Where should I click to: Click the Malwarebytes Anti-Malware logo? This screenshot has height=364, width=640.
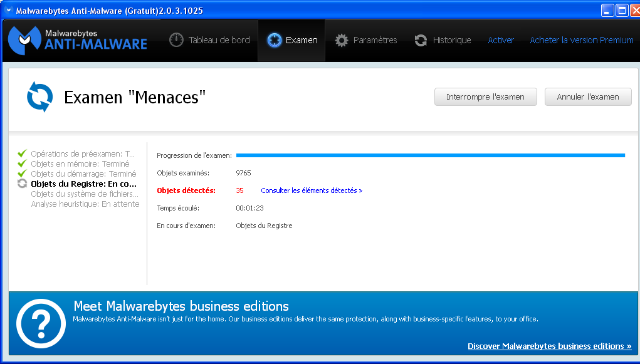coord(78,40)
